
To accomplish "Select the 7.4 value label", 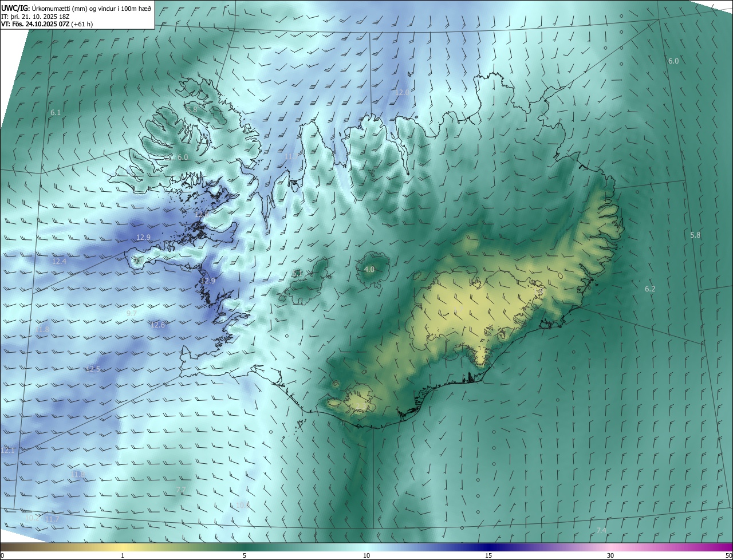I will [601, 531].
